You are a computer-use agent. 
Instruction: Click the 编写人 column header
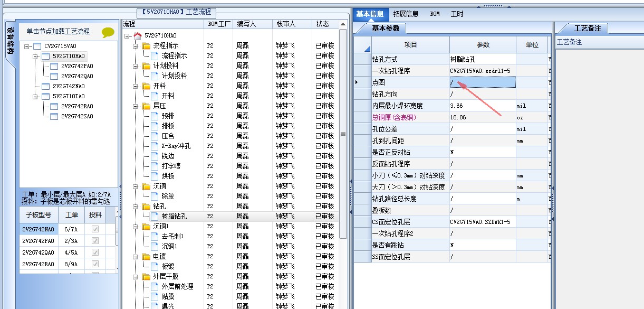pyautogui.click(x=252, y=24)
